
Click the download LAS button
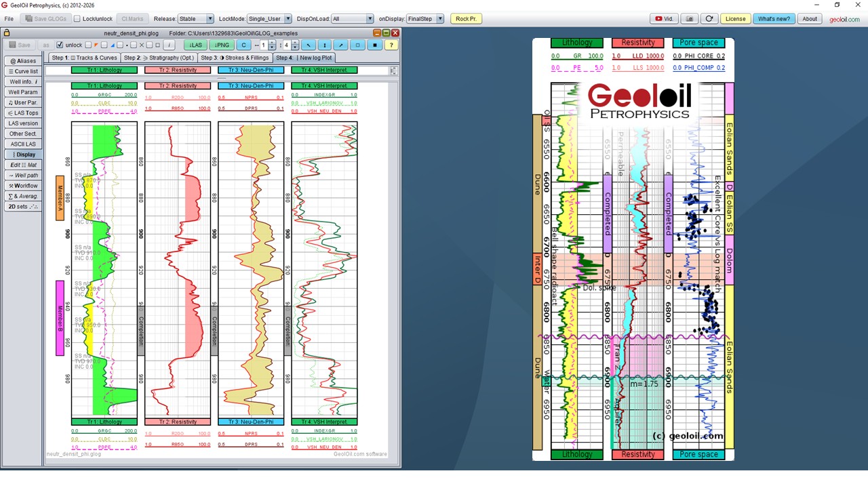point(195,45)
